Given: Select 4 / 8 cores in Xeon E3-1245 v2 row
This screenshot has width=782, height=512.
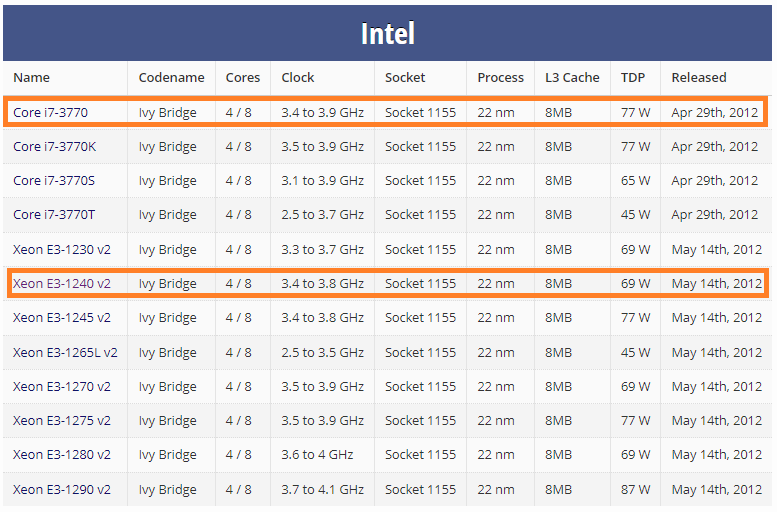Looking at the screenshot, I should click(x=238, y=318).
